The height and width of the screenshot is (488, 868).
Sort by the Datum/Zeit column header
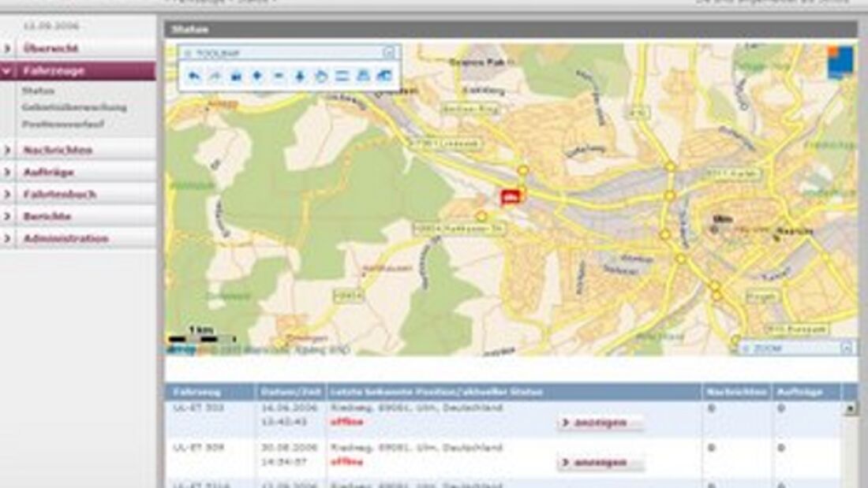pyautogui.click(x=290, y=393)
